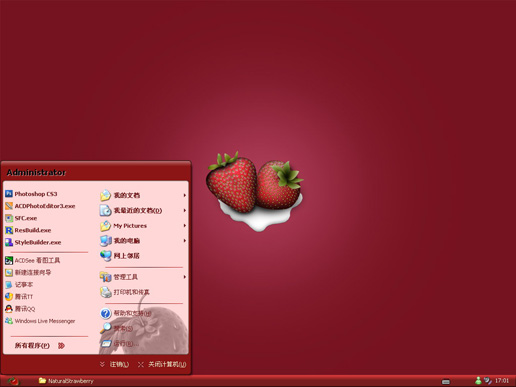Click the search magnifier icon

(105, 328)
